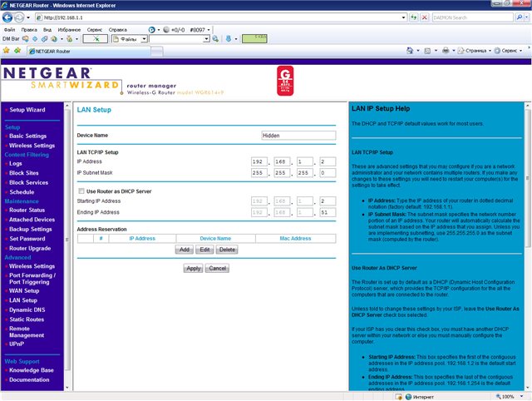The image size is (532, 401).
Task: Click the Cancel button
Action: (217, 268)
